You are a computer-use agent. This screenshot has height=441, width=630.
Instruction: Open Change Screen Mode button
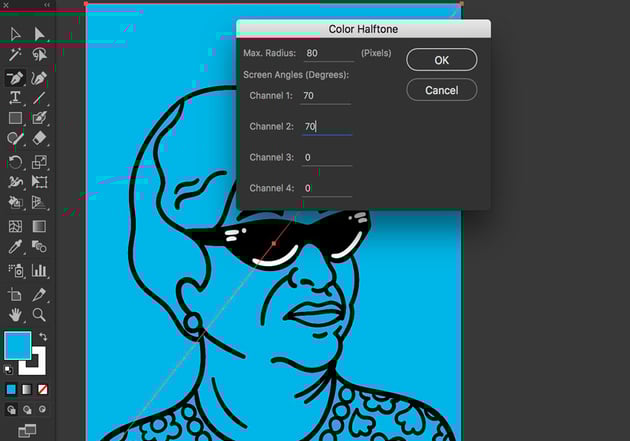27,431
